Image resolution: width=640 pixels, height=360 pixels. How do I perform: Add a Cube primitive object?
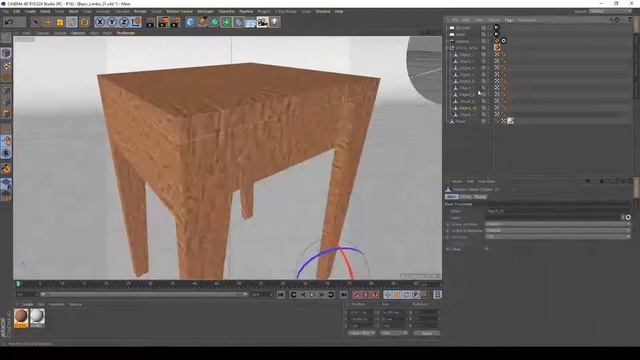190,22
